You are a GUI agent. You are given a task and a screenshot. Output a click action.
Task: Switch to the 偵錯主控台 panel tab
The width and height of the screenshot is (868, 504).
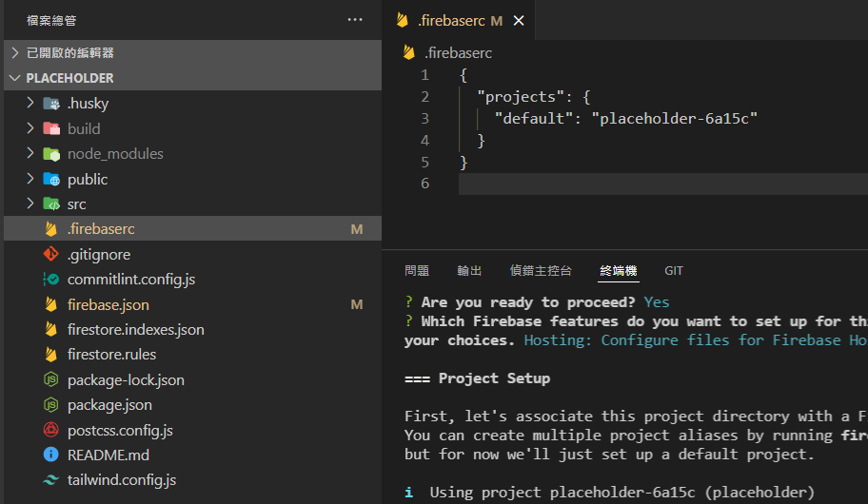[541, 271]
